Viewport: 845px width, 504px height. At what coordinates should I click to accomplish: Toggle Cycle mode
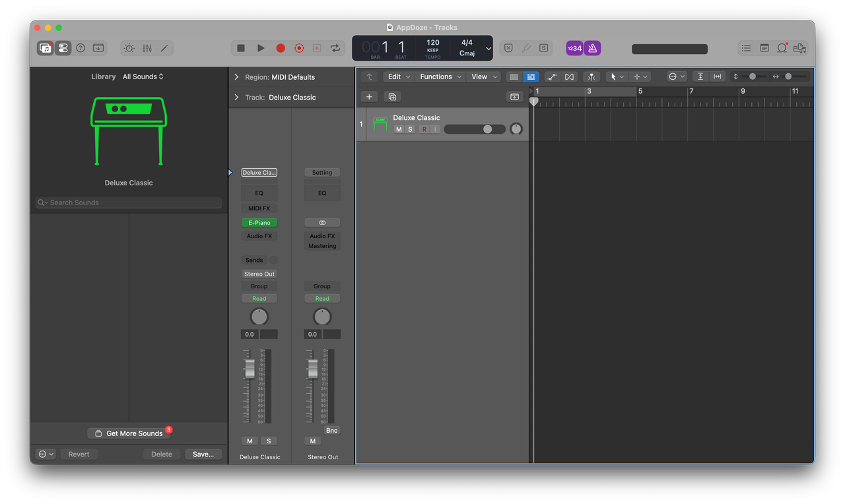(x=335, y=48)
